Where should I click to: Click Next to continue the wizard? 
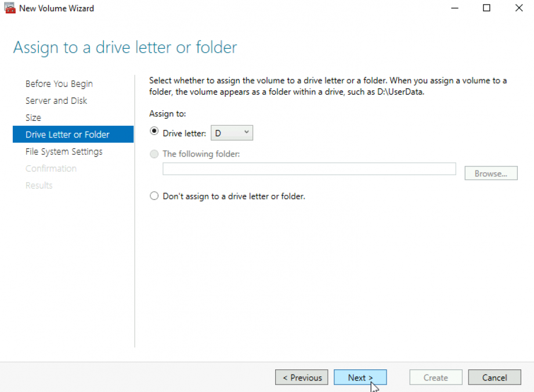(x=360, y=378)
